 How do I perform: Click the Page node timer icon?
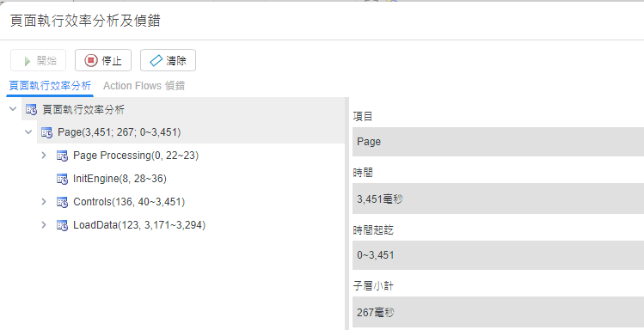point(46,132)
